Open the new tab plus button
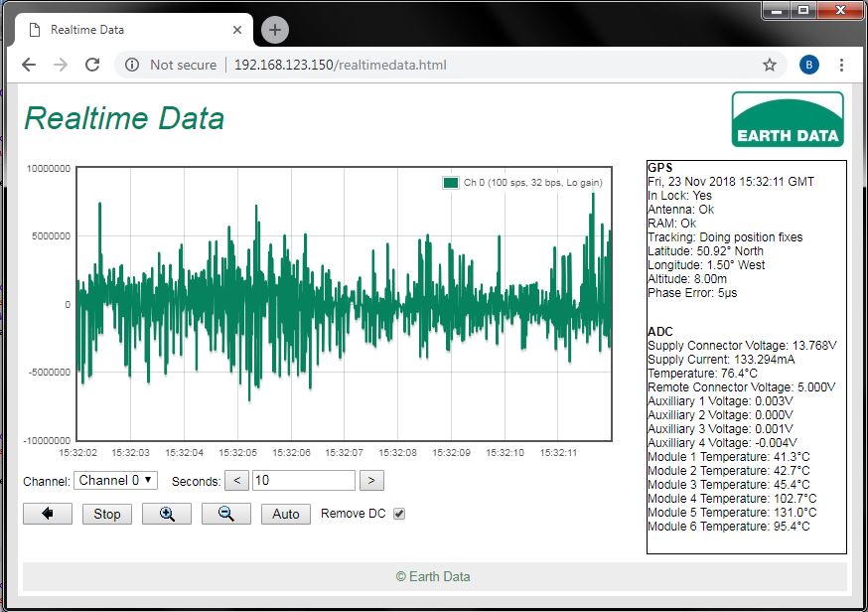This screenshot has width=868, height=612. [275, 30]
